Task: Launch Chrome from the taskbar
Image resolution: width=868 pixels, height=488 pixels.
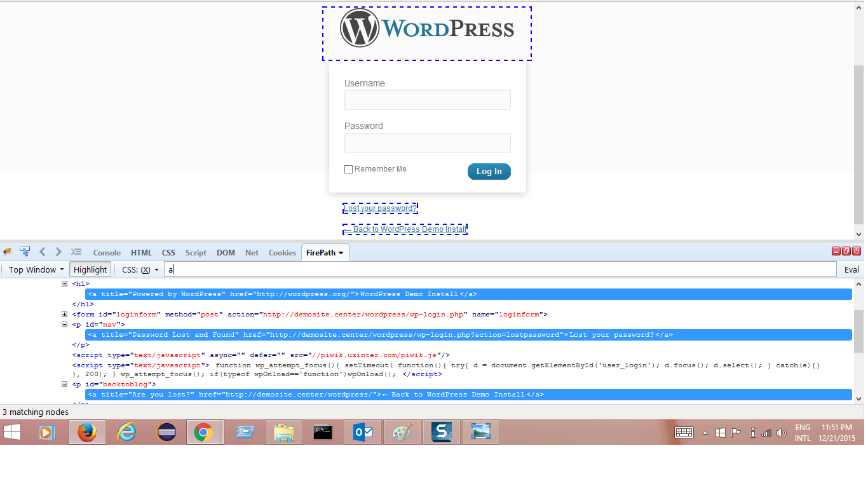Action: click(203, 432)
